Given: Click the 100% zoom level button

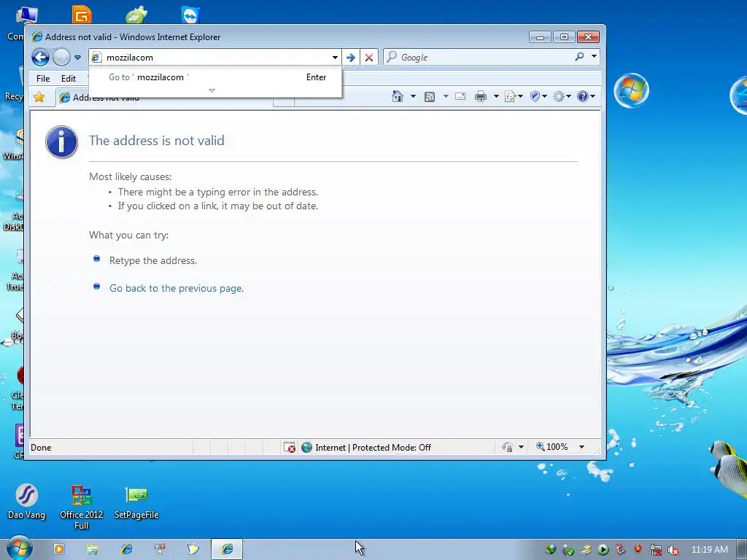Looking at the screenshot, I should [x=552, y=447].
